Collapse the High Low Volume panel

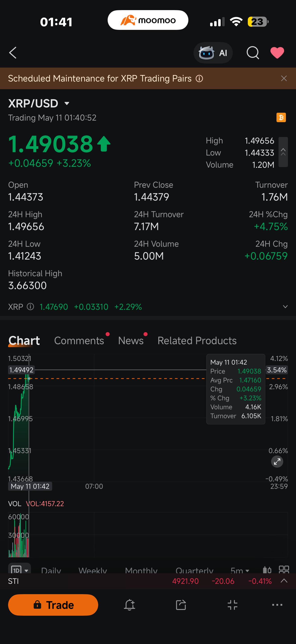pyautogui.click(x=283, y=152)
